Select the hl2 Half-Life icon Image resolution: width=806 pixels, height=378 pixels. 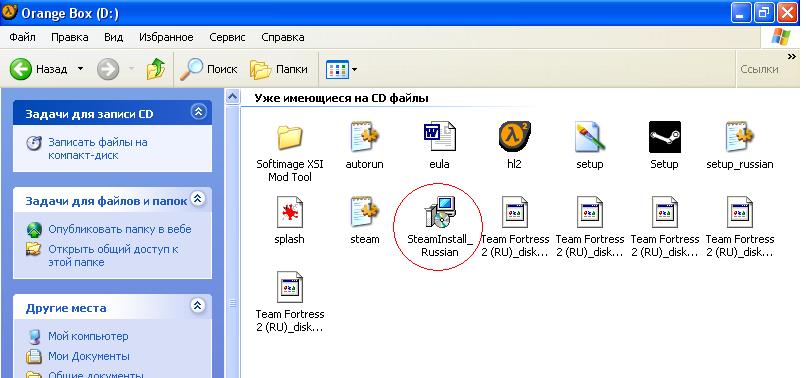point(514,137)
